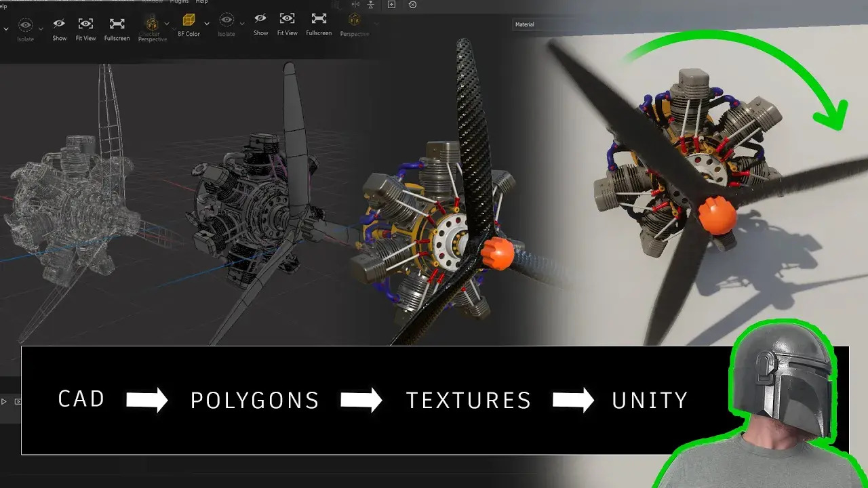Click the Isolate eye icon before BF Color
The height and width of the screenshot is (488, 868).
coord(26,25)
